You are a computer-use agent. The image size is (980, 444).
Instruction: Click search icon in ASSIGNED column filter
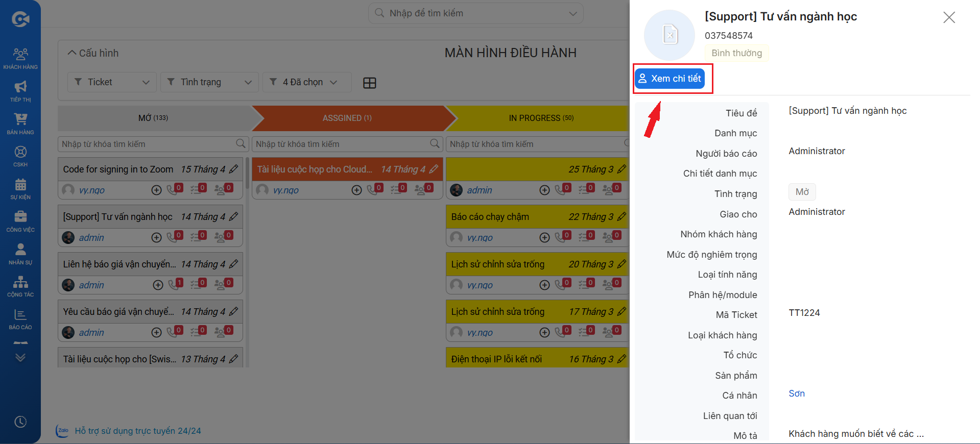coord(435,143)
